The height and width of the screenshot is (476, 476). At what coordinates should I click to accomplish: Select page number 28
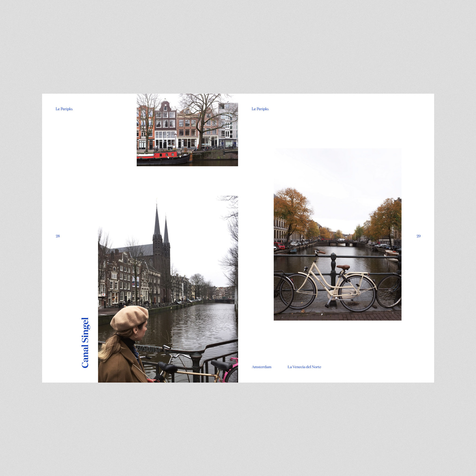coord(58,236)
